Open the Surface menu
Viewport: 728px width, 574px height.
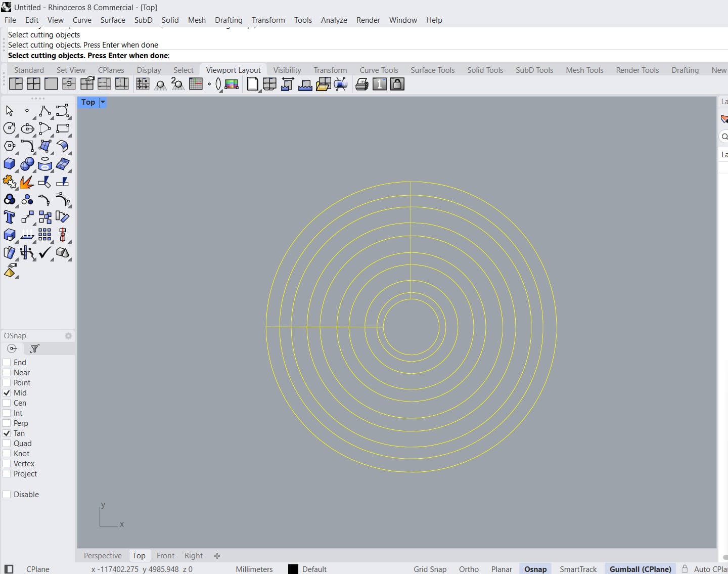pos(112,20)
